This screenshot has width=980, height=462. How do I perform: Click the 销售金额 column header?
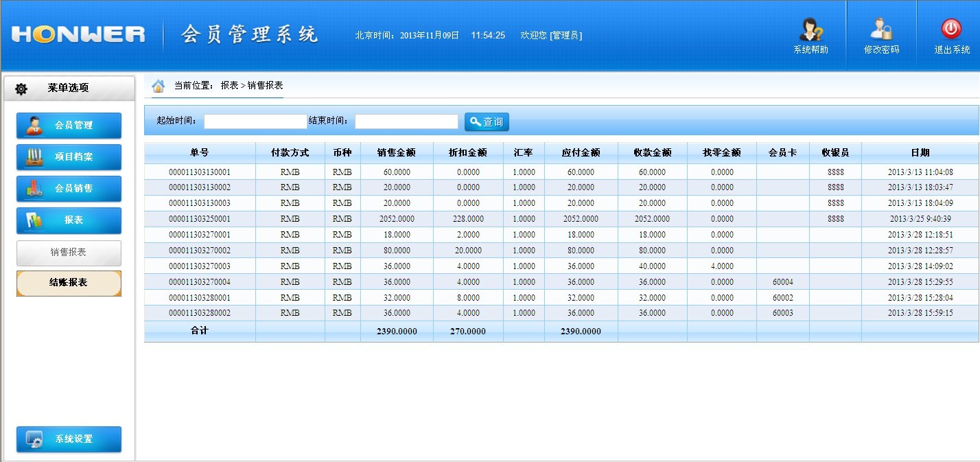(396, 152)
